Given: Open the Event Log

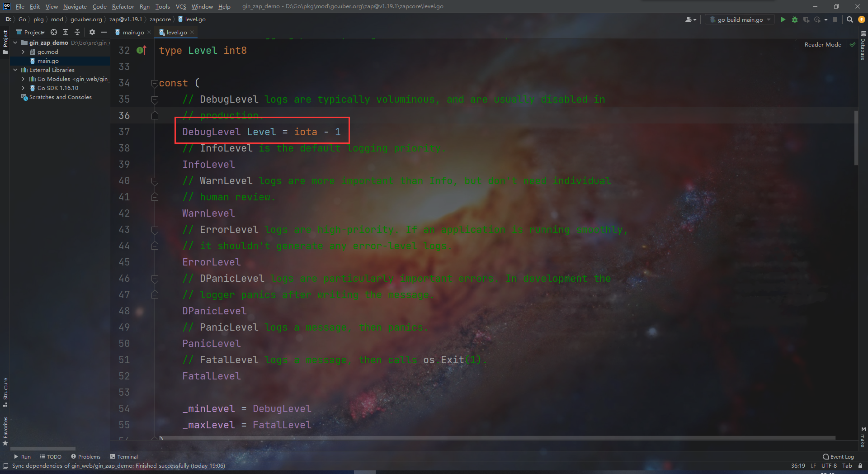Looking at the screenshot, I should pos(839,457).
